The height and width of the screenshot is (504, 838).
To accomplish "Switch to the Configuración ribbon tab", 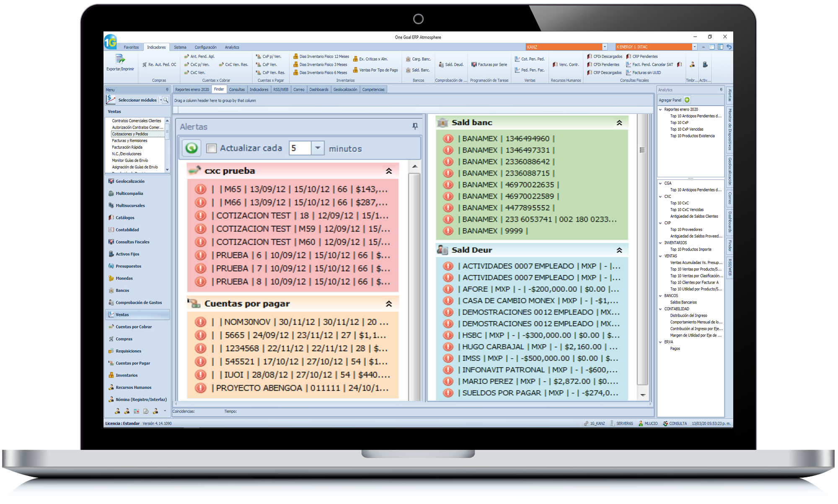I will (205, 47).
